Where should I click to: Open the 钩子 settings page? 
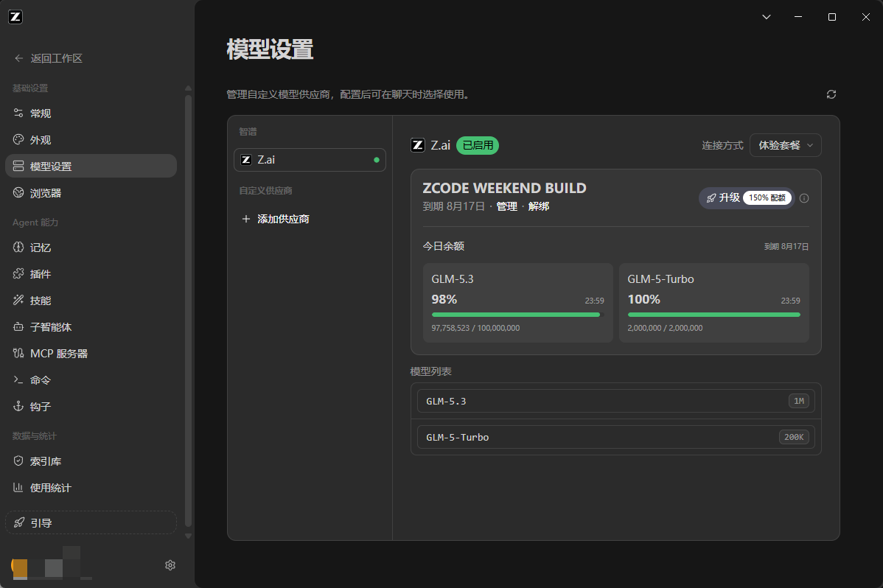pyautogui.click(x=91, y=406)
